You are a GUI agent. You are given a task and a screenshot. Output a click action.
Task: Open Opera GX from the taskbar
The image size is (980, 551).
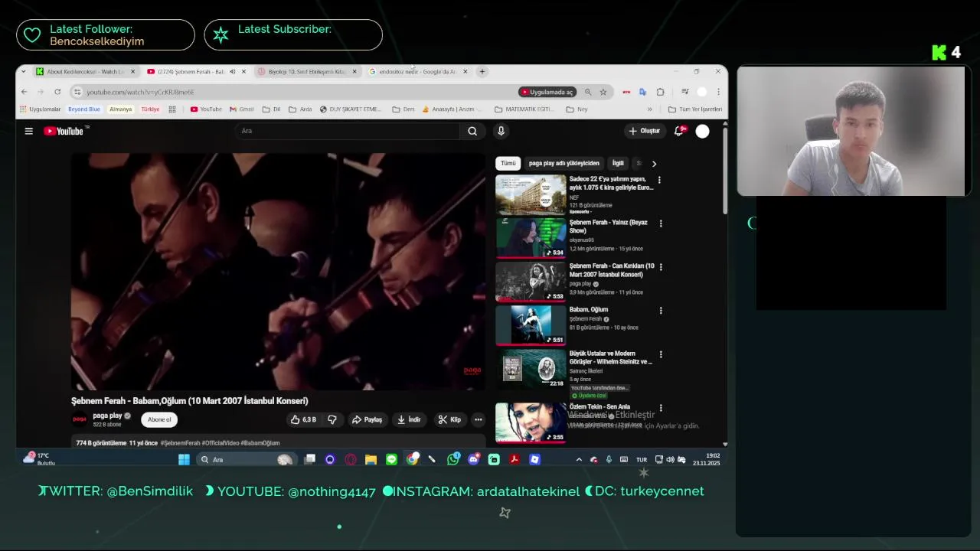(351, 459)
